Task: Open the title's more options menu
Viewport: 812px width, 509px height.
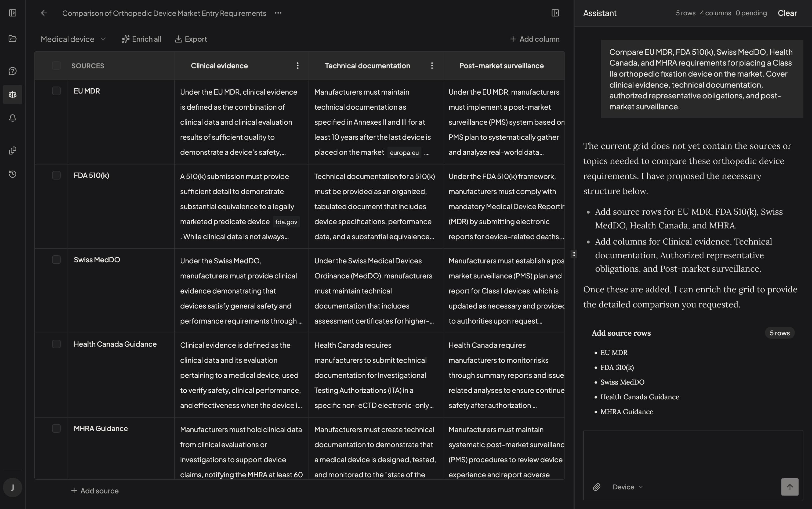Action: (278, 13)
